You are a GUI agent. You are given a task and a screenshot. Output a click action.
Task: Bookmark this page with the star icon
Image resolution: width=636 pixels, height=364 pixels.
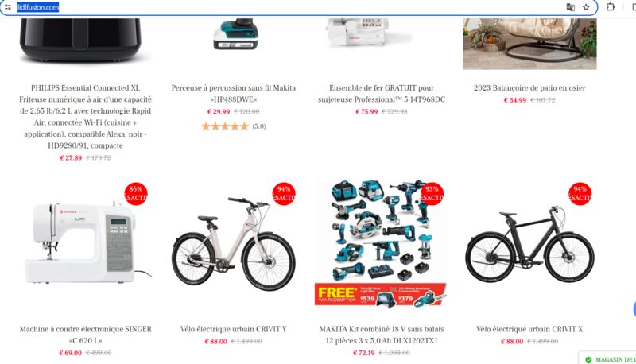[x=586, y=7]
